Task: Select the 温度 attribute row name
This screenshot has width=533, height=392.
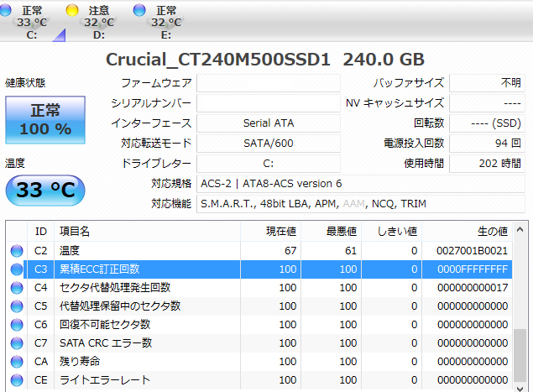Action: pos(70,251)
